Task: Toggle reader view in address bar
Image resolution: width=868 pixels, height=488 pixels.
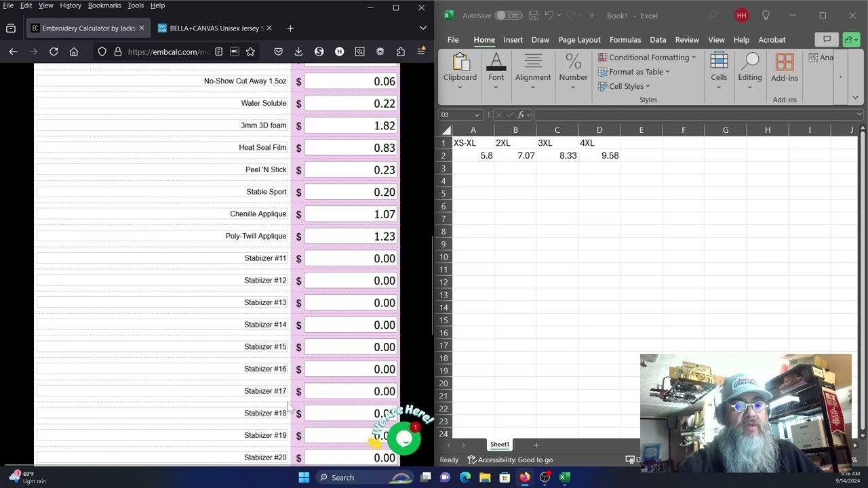Action: coord(218,52)
